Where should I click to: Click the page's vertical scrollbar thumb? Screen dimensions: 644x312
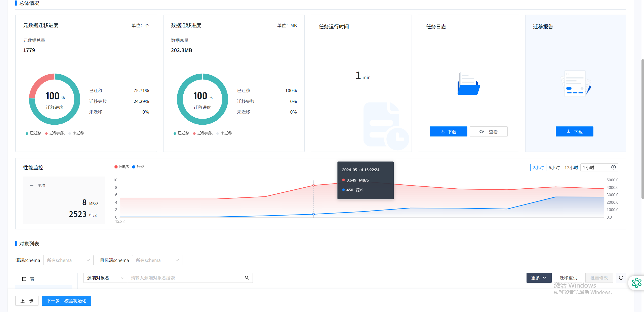point(642,128)
